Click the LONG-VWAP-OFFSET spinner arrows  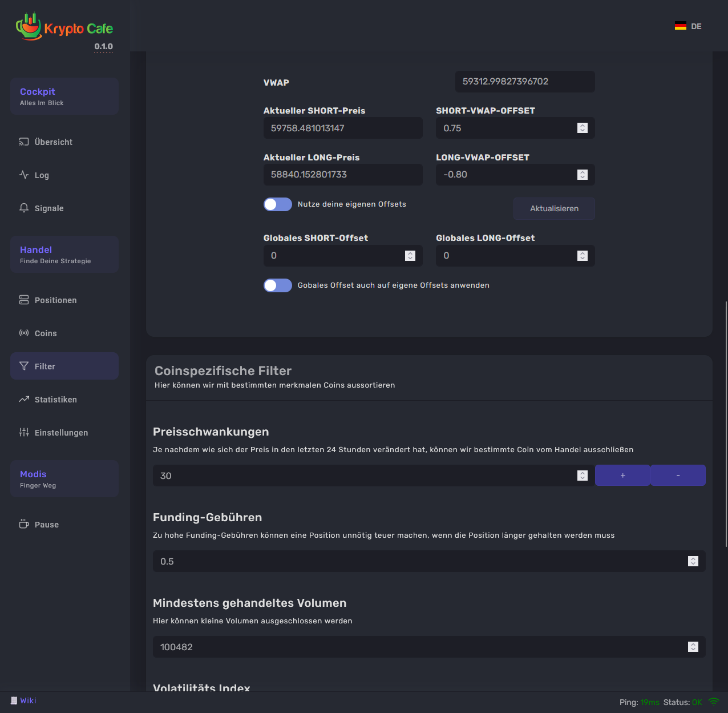pos(582,175)
